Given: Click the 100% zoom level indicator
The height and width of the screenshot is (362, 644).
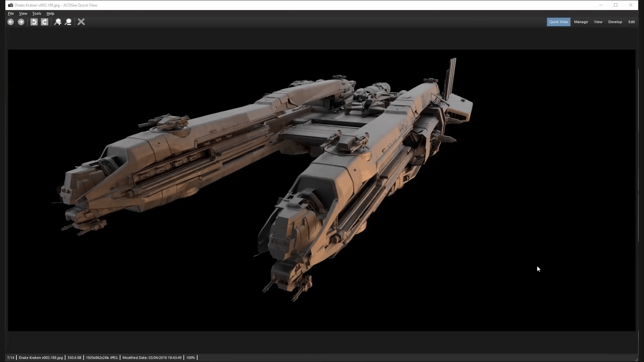Looking at the screenshot, I should [x=191, y=358].
